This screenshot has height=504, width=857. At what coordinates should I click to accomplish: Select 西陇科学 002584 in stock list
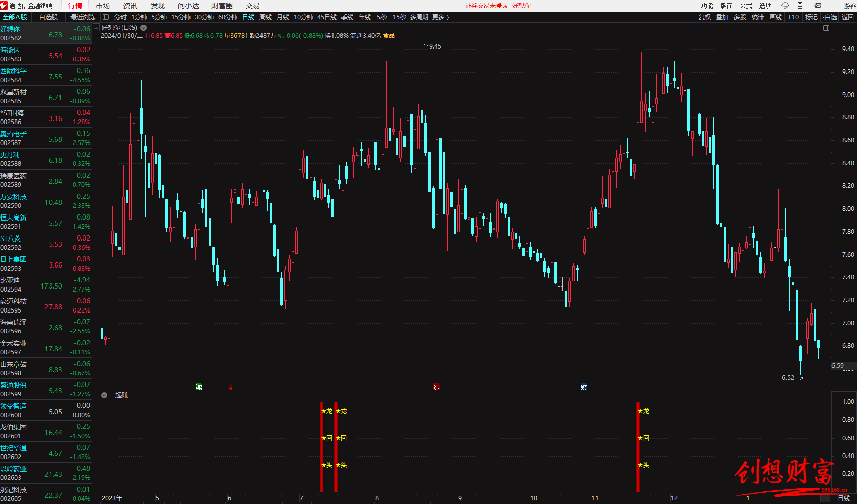[46, 75]
